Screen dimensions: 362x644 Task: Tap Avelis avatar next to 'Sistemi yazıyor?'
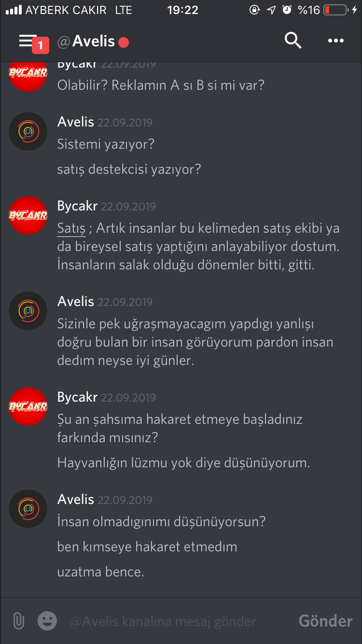28,131
